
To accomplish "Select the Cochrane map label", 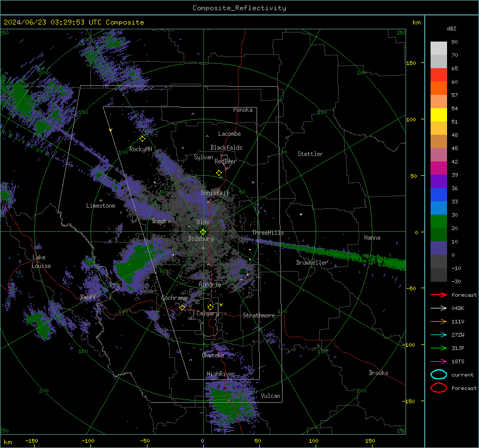I will [174, 298].
